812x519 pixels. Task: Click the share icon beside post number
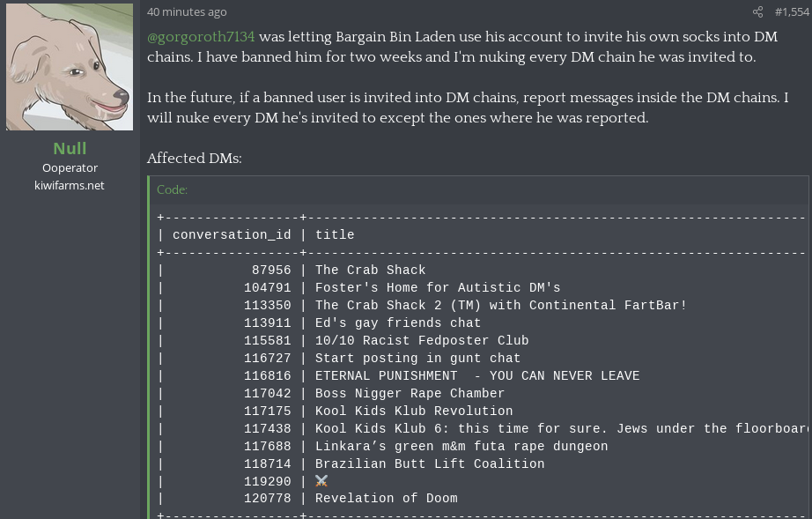pyautogui.click(x=757, y=12)
